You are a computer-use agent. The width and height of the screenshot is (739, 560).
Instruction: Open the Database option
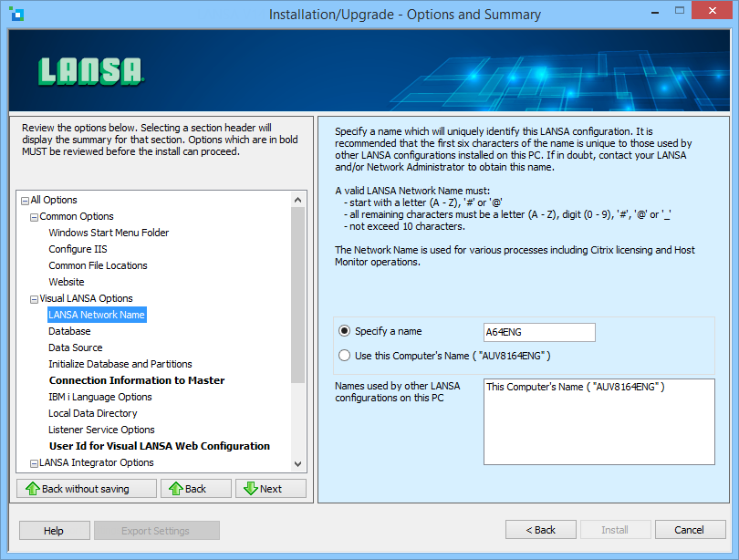[69, 331]
